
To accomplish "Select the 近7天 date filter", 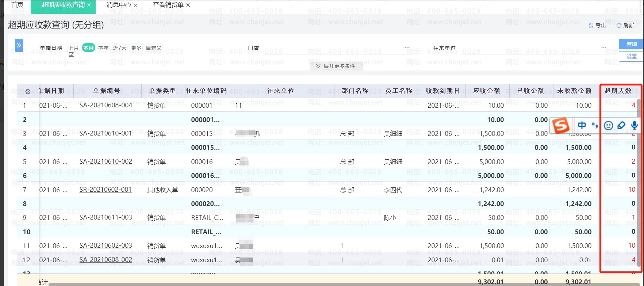I will pos(120,48).
